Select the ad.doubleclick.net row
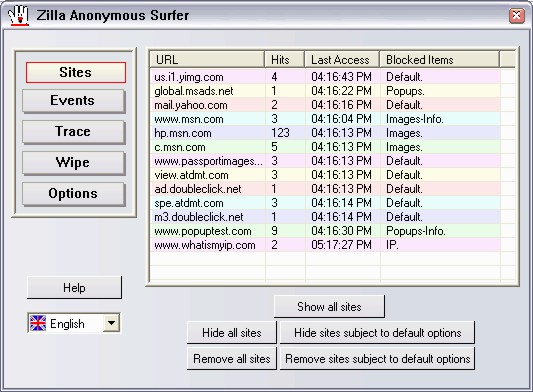The height and width of the screenshot is (392, 533). pyautogui.click(x=326, y=189)
